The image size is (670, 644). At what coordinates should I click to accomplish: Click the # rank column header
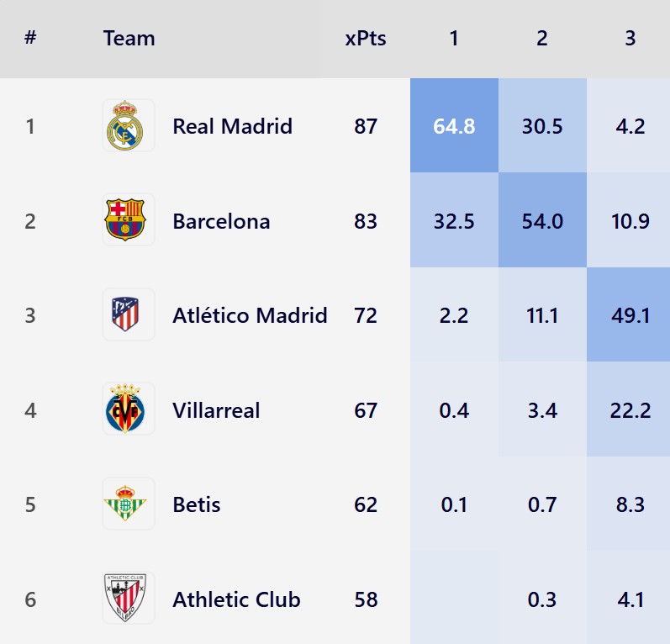point(30,38)
